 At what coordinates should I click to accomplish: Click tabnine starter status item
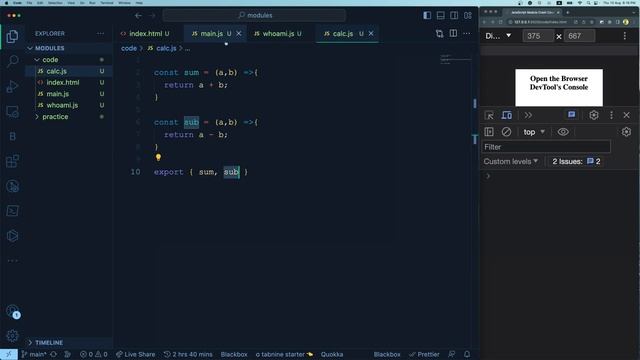tap(284, 354)
